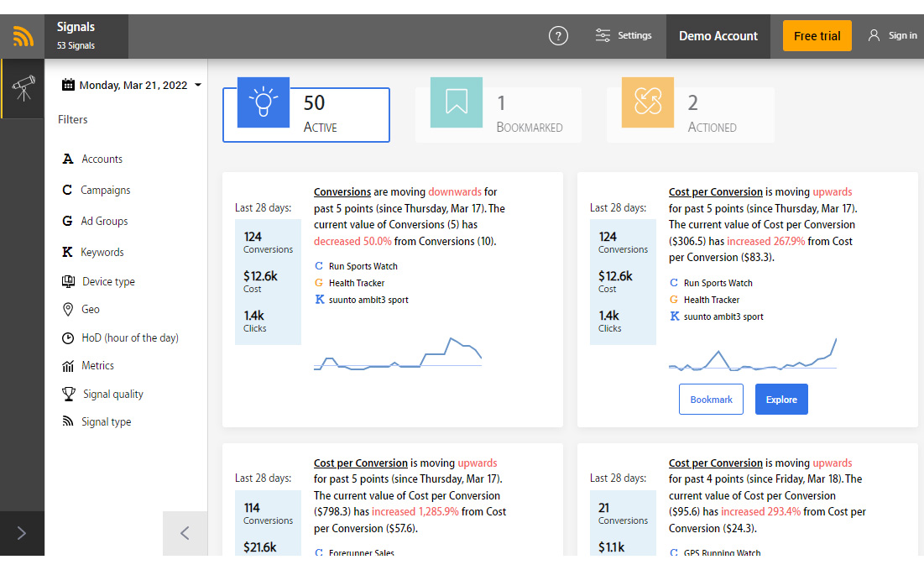Click Cost per Conversion link in 1,285.9% card

[x=361, y=463]
